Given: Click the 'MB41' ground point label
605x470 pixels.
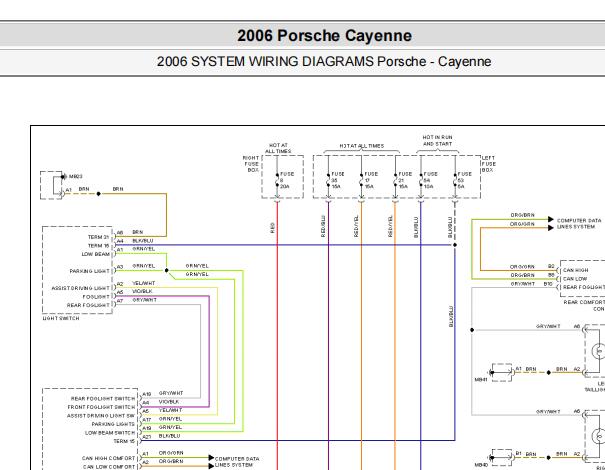Looking at the screenshot, I should (x=481, y=380).
